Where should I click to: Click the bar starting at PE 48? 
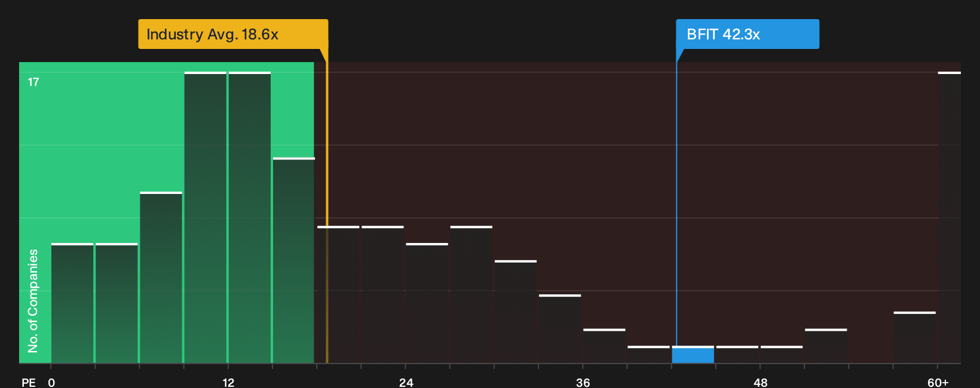[x=782, y=355]
